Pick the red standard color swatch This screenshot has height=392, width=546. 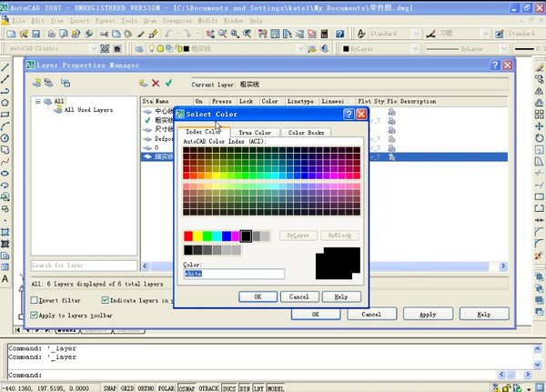click(188, 236)
